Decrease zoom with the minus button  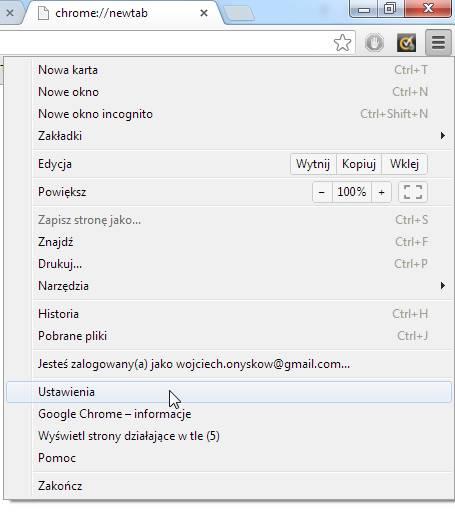pos(322,192)
